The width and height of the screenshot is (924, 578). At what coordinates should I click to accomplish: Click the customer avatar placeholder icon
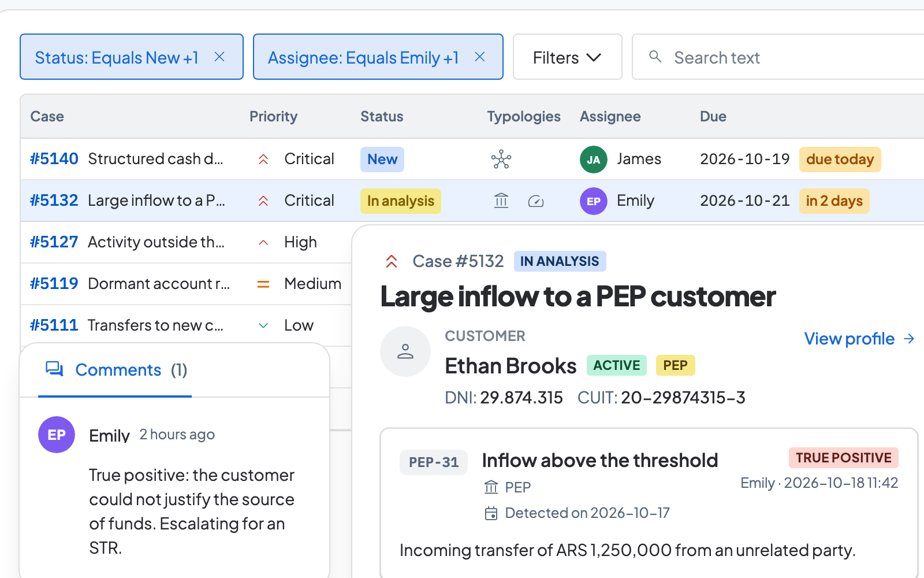405,351
